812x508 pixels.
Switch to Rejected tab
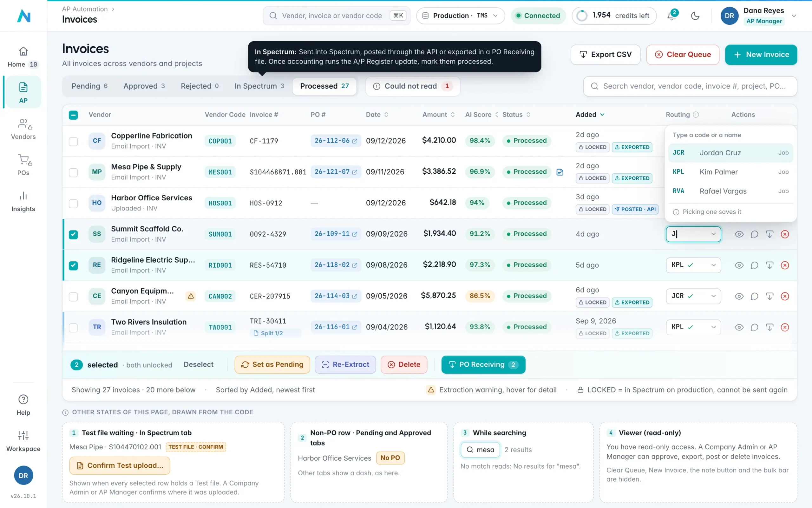tap(200, 86)
